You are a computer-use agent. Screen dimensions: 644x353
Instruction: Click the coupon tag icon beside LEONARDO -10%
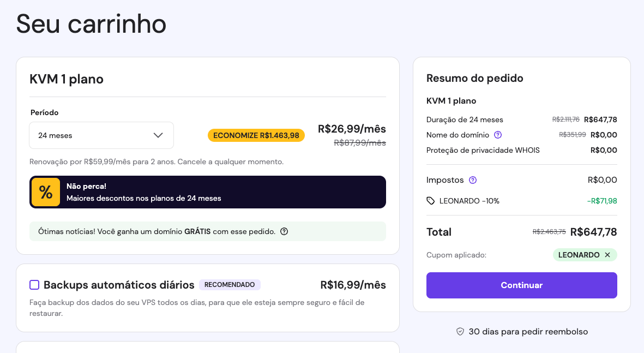coord(430,201)
